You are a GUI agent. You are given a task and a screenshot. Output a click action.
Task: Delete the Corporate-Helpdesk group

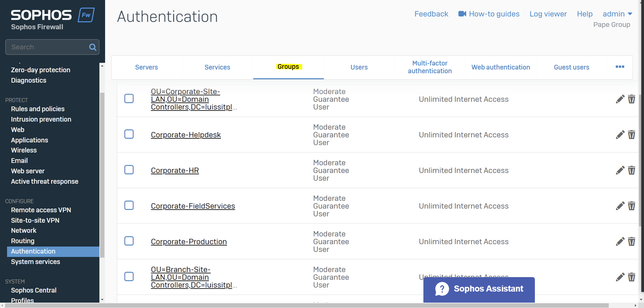[x=632, y=135]
